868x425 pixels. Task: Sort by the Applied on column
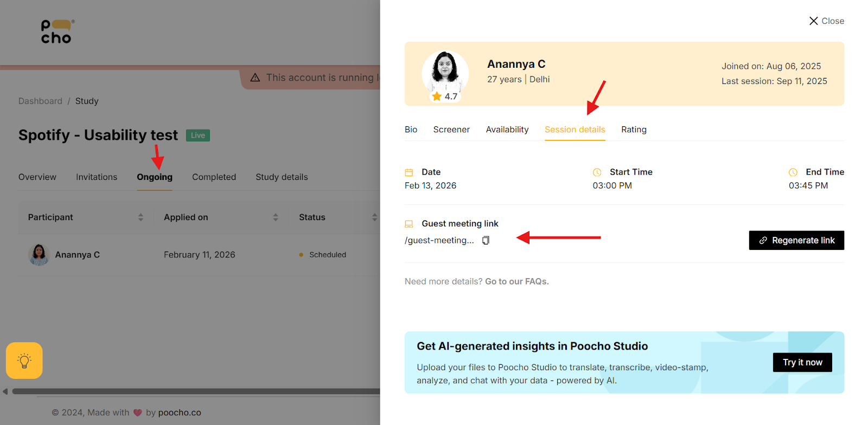tap(276, 217)
